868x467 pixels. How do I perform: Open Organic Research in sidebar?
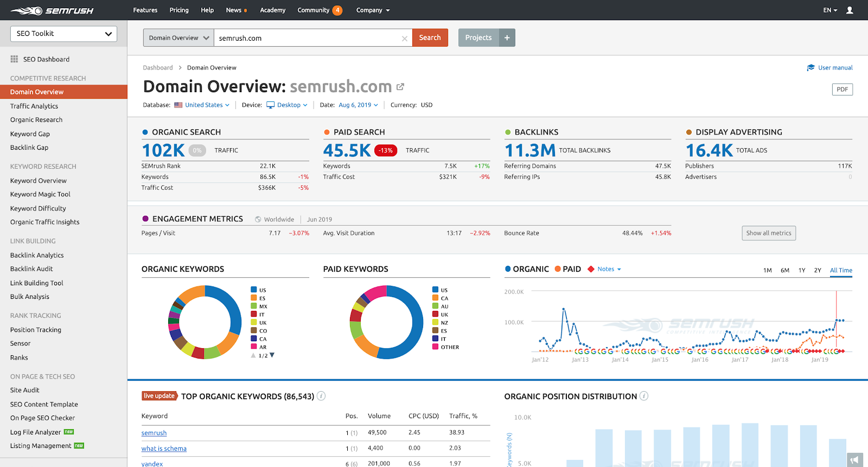(36, 120)
